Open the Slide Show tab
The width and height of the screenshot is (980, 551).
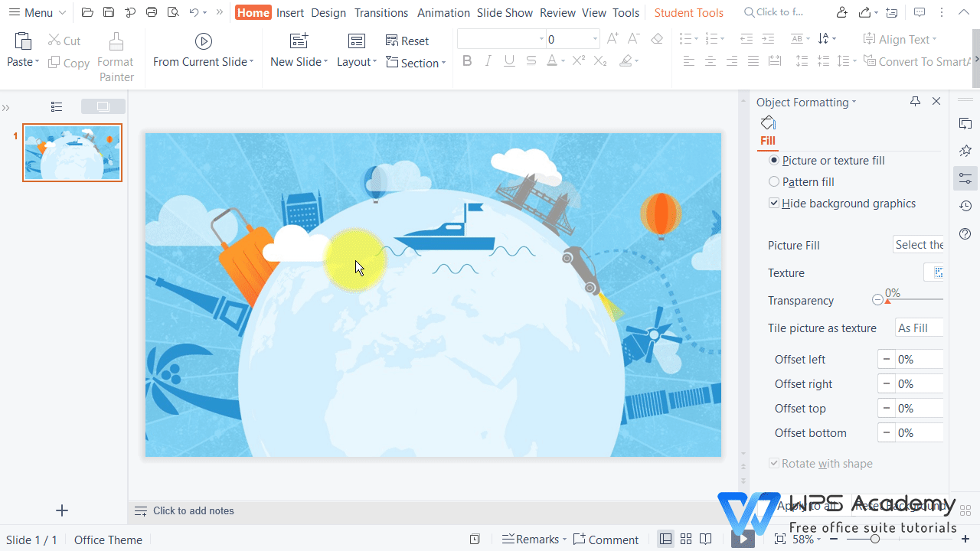pyautogui.click(x=505, y=12)
